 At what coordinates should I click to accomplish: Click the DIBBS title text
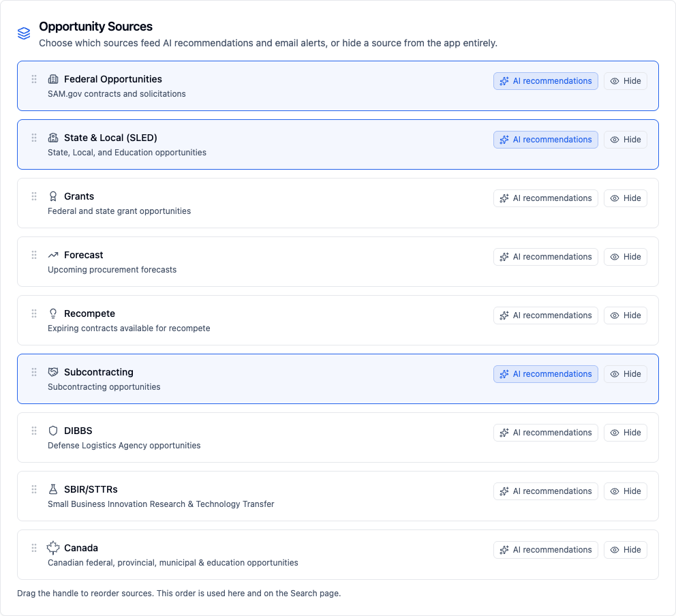pos(78,431)
